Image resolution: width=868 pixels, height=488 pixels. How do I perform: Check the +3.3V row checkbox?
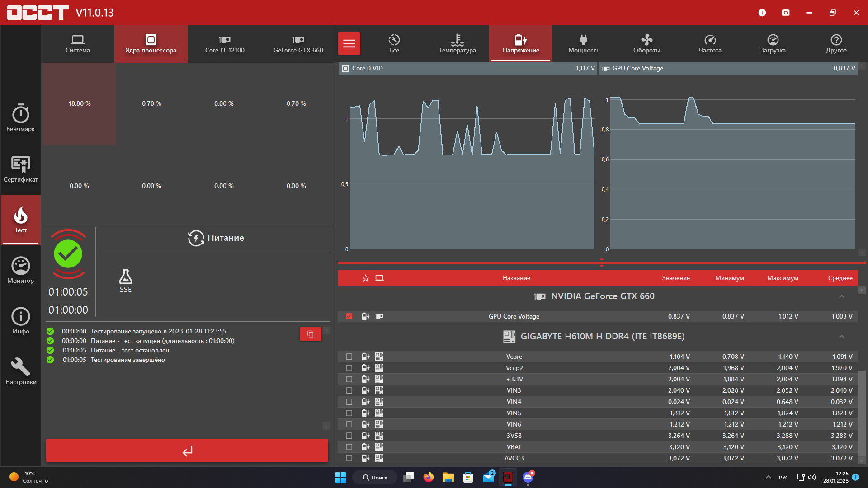click(x=349, y=379)
